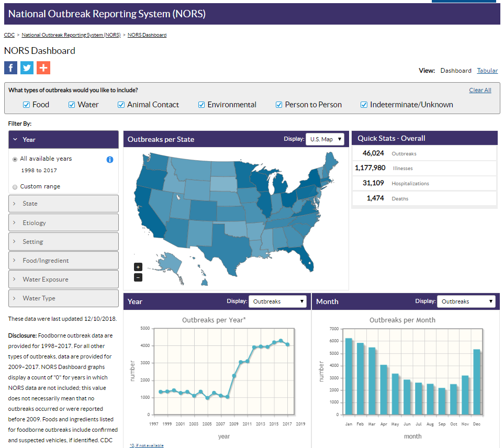This screenshot has height=448, width=504.
Task: Expand the Etiology filter panel
Action: (x=63, y=222)
